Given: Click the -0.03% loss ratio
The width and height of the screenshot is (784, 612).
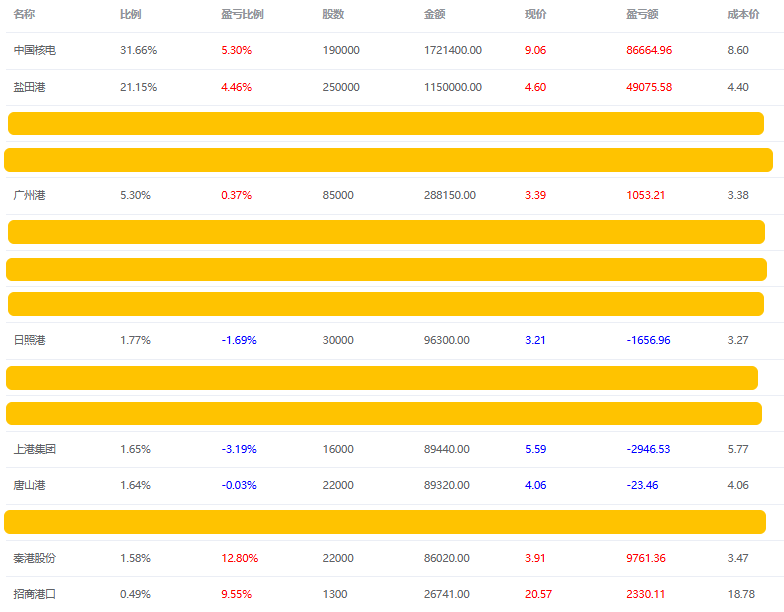Looking at the screenshot, I should click(239, 486).
